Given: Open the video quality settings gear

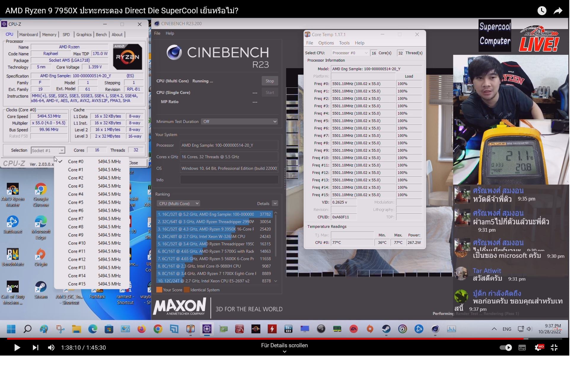Looking at the screenshot, I should [x=539, y=348].
